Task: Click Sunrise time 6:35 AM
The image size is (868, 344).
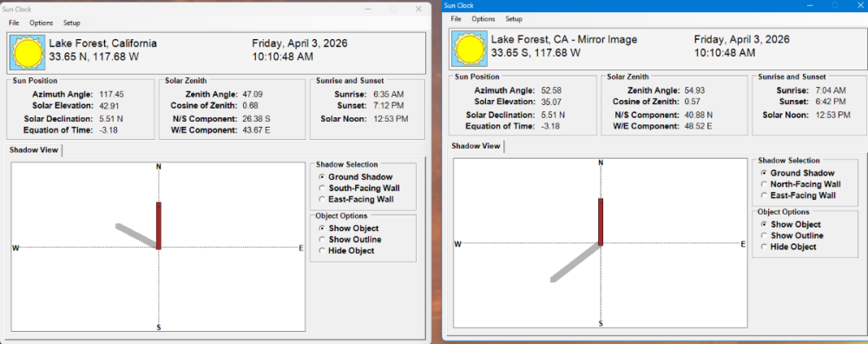Action: click(x=389, y=94)
